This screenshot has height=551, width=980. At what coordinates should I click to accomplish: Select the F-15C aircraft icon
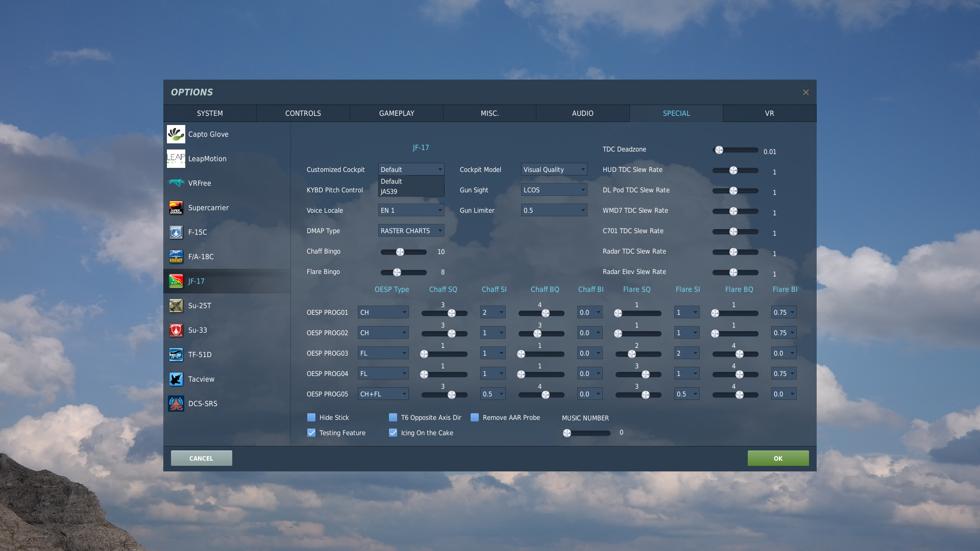coord(176,232)
